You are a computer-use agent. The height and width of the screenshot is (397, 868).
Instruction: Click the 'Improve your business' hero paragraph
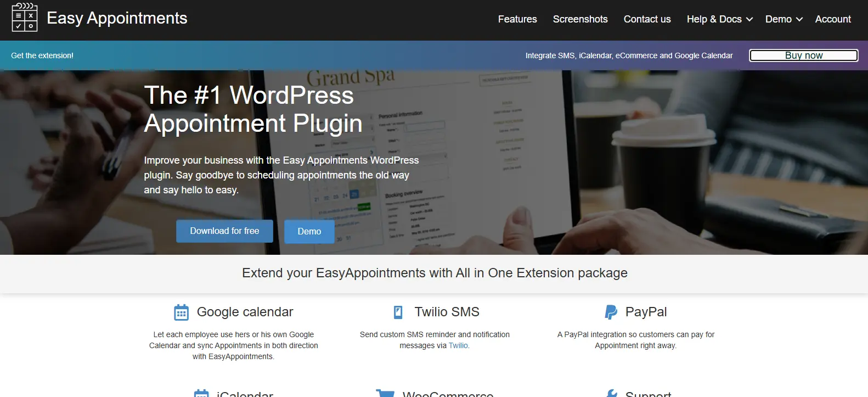click(x=281, y=175)
